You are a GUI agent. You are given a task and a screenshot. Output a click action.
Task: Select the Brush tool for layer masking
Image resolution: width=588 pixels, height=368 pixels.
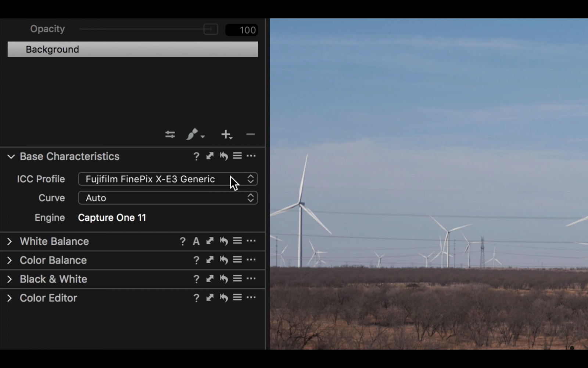click(x=192, y=134)
